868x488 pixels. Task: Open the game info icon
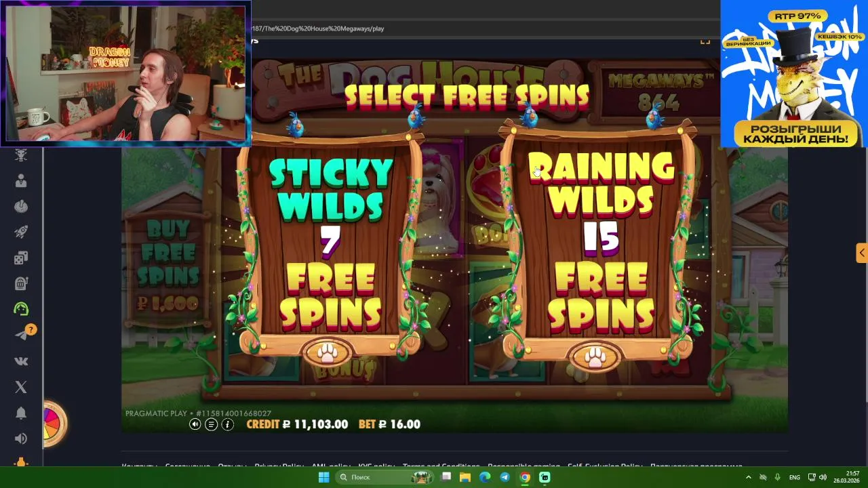click(228, 424)
